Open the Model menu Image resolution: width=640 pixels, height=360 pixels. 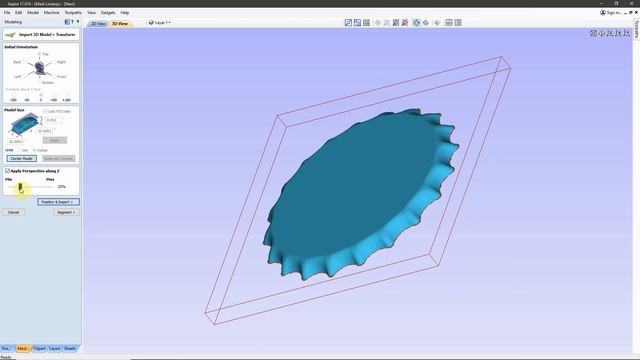(33, 13)
